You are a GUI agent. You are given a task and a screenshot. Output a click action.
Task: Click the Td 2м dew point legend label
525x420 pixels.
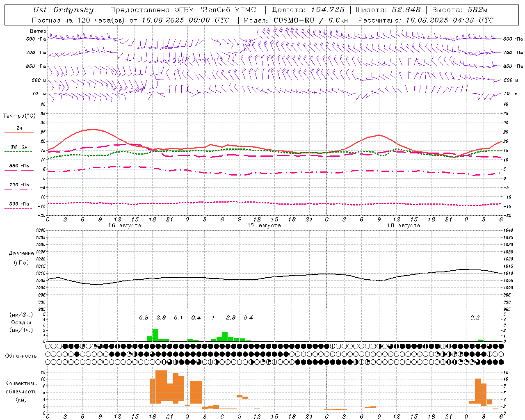click(x=19, y=147)
